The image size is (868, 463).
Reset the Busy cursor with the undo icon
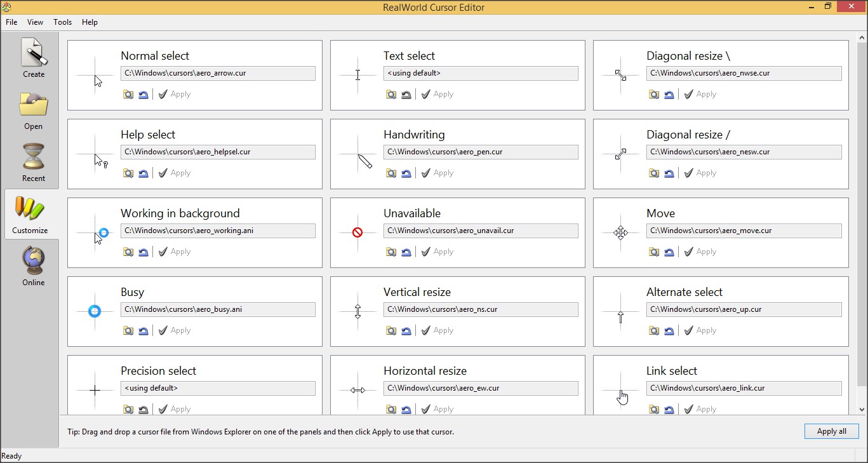[x=143, y=330]
